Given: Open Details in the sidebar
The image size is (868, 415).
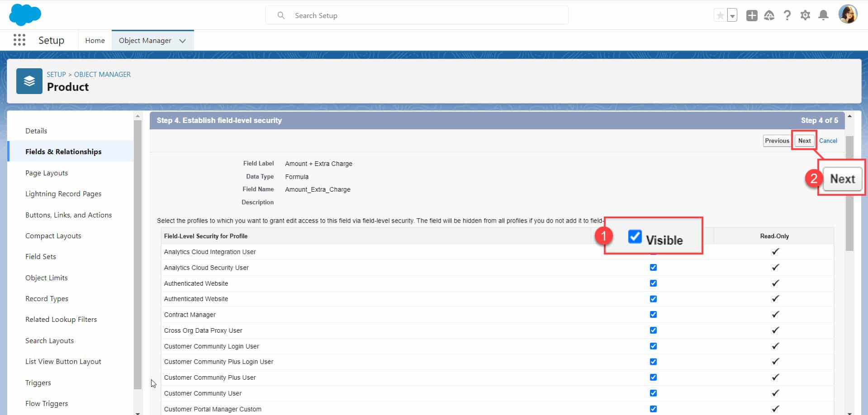Looking at the screenshot, I should (36, 131).
